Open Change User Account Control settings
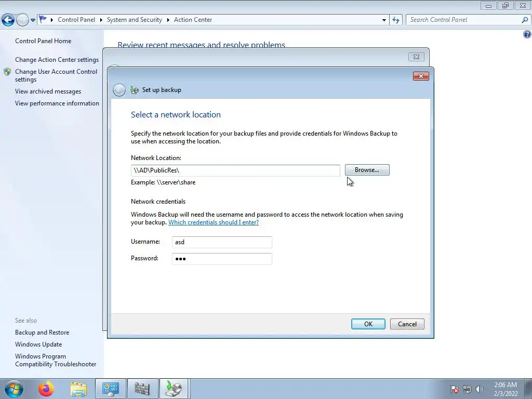The height and width of the screenshot is (399, 532). point(56,75)
